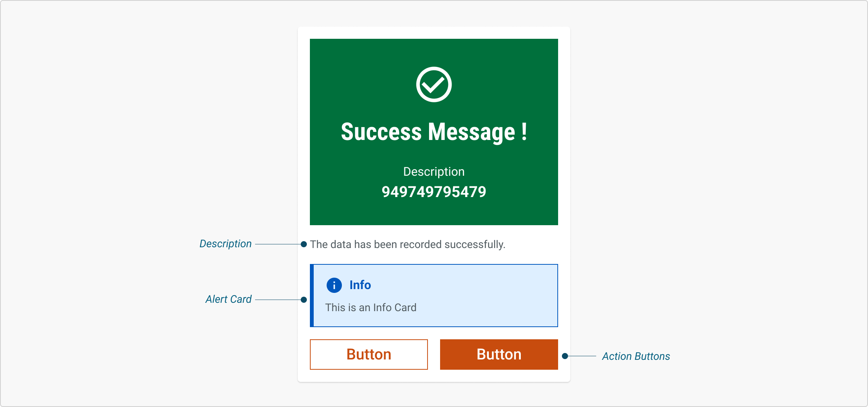Click the dot beside the Alert Card annotation

pyautogui.click(x=304, y=300)
